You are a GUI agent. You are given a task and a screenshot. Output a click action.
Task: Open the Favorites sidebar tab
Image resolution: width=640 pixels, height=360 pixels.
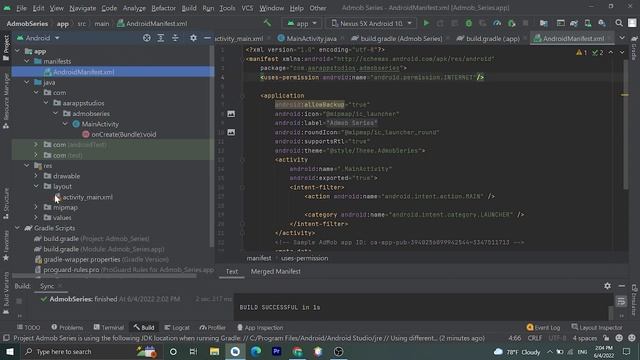[6, 245]
